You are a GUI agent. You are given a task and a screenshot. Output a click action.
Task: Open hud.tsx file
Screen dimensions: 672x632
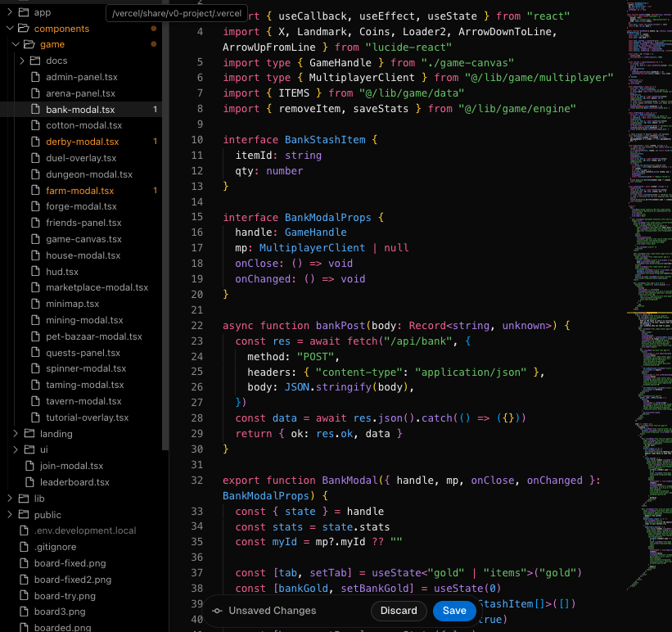(x=62, y=272)
